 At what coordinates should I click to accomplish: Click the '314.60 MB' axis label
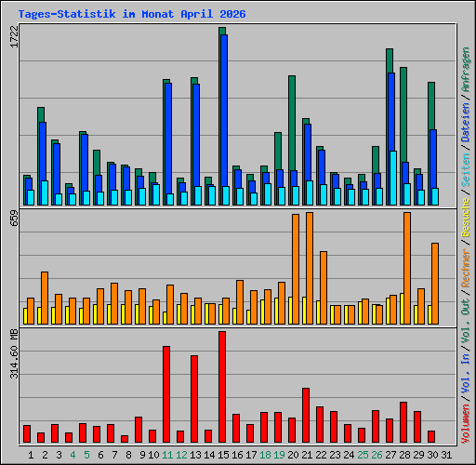14,354
